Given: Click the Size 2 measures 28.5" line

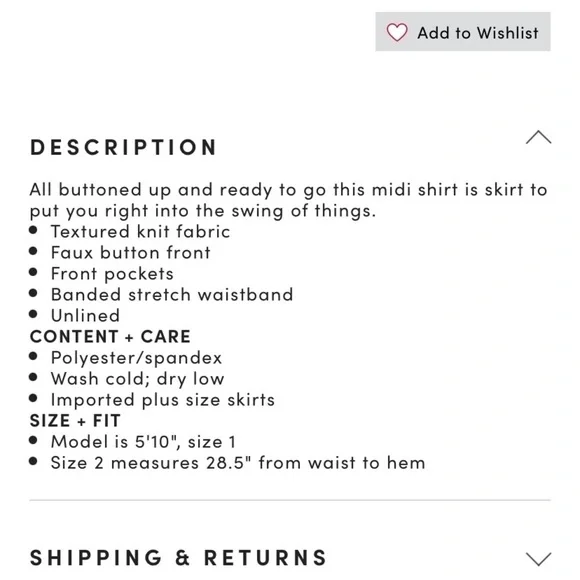Looking at the screenshot, I should [238, 463].
